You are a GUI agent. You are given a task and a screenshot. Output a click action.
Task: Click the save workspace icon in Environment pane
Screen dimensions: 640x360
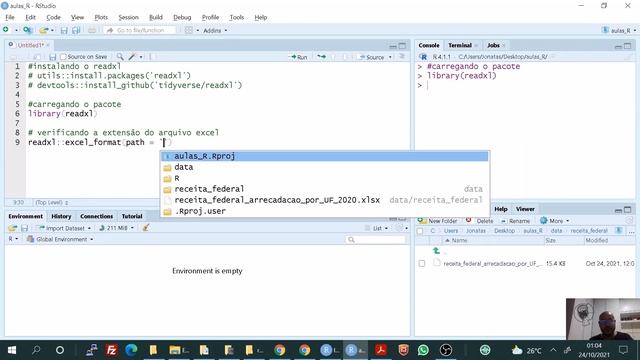[24, 228]
